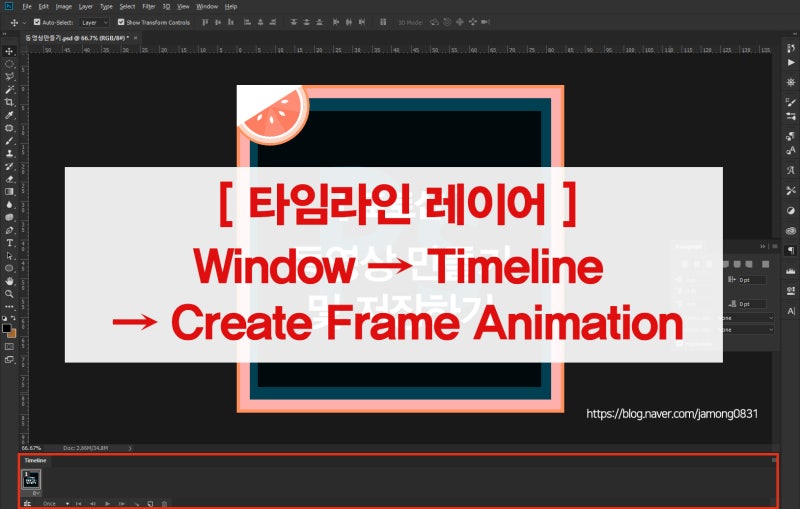
Task: Select the Gradient tool
Action: (9, 192)
